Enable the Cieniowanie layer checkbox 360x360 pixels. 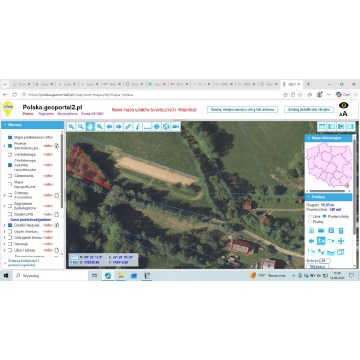10,175
